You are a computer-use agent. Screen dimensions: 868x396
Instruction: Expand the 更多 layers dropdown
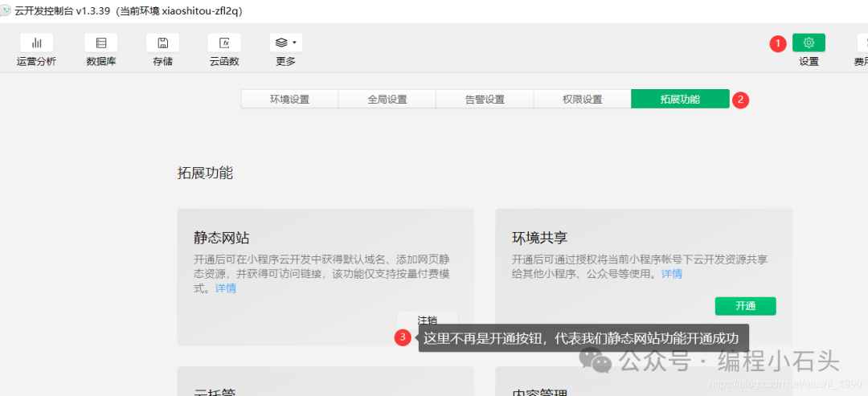[285, 43]
